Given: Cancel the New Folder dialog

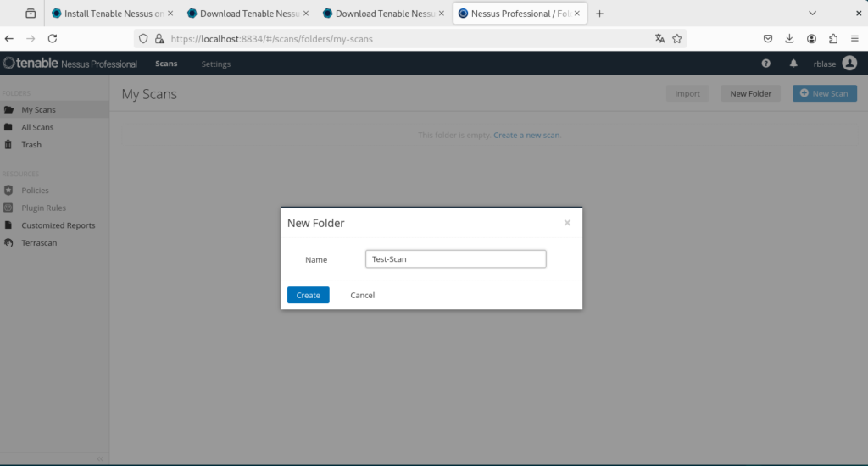Looking at the screenshot, I should point(363,295).
